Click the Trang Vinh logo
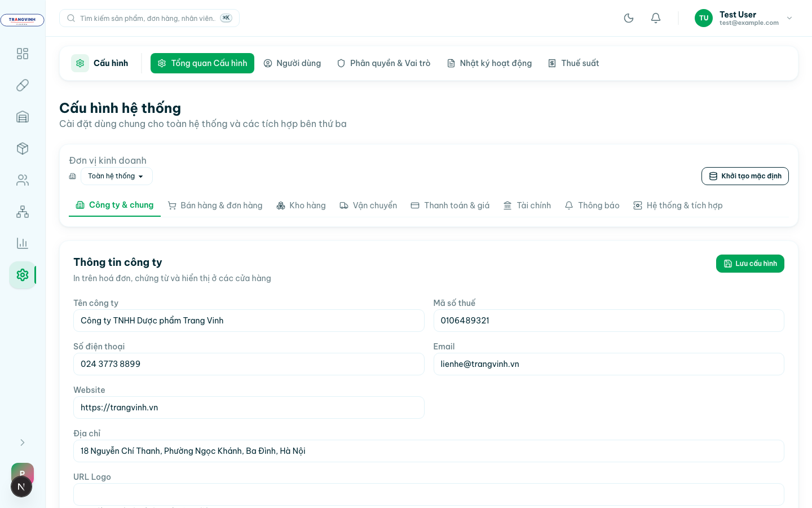Viewport: 812px width, 508px height. coord(22,20)
